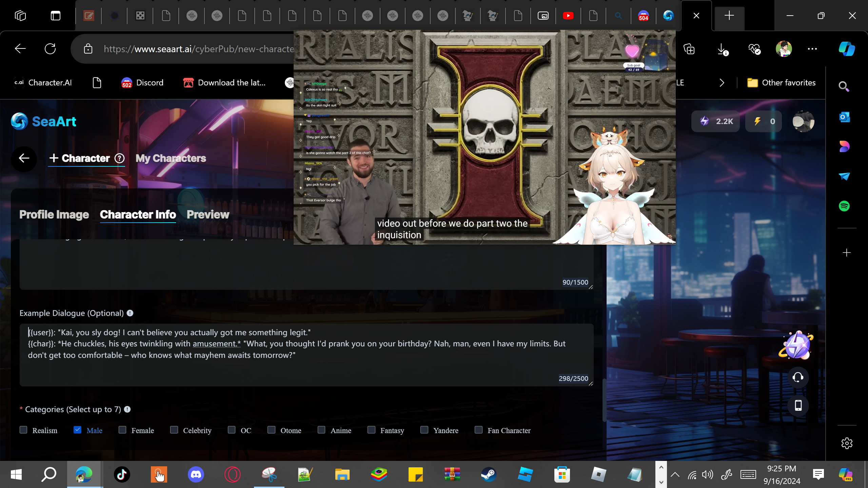
Task: Launch Steam from the taskbar
Action: click(x=489, y=474)
